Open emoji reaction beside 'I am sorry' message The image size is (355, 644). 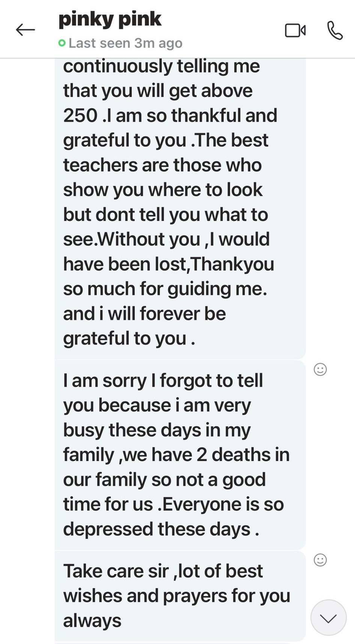click(320, 369)
